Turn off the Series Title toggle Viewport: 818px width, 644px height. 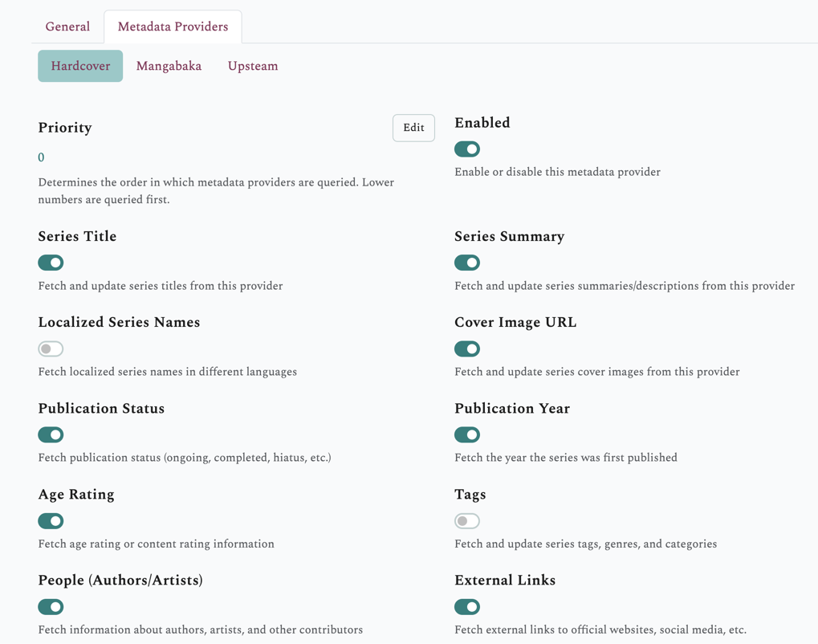click(51, 263)
